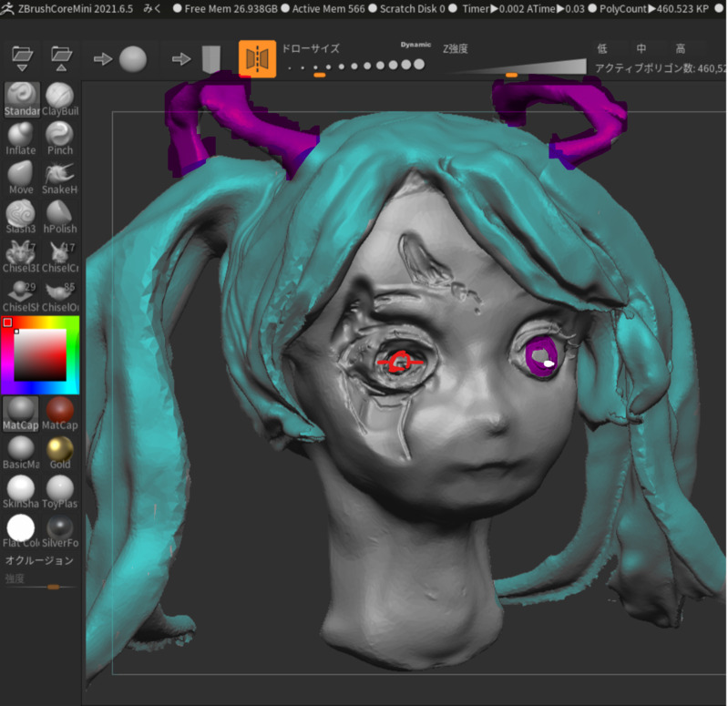Screen dimensions: 728x706
Task: Set resolution to 高 (high)
Action: pos(681,48)
